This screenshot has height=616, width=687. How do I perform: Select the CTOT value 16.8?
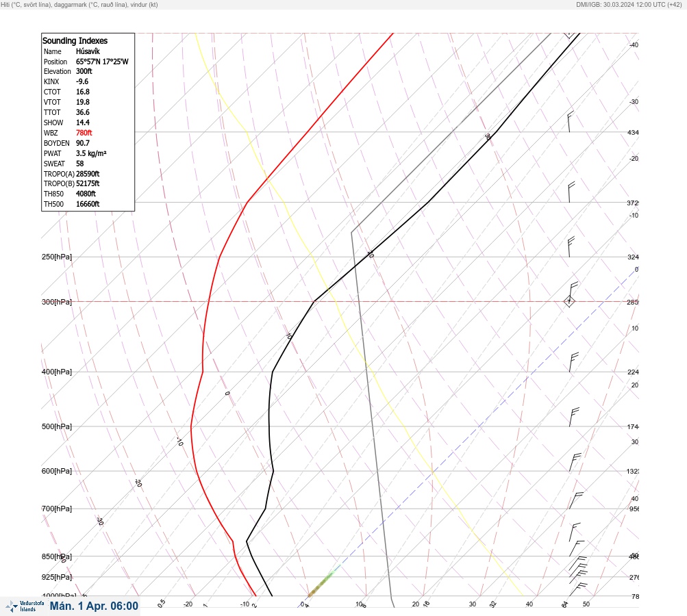82,92
